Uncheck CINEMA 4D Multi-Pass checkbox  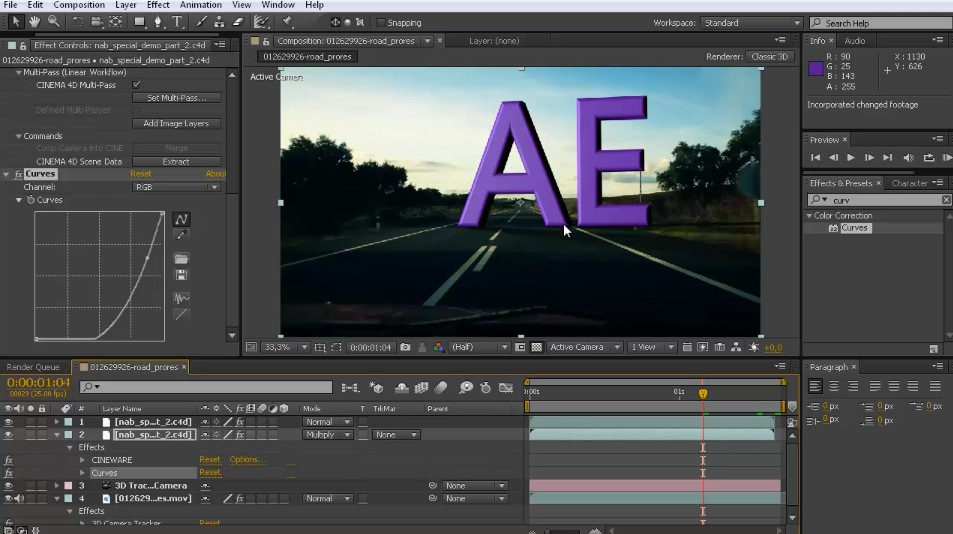[137, 85]
